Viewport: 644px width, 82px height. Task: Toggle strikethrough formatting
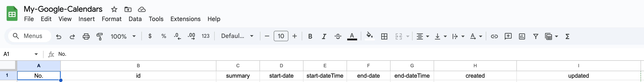pyautogui.click(x=338, y=36)
